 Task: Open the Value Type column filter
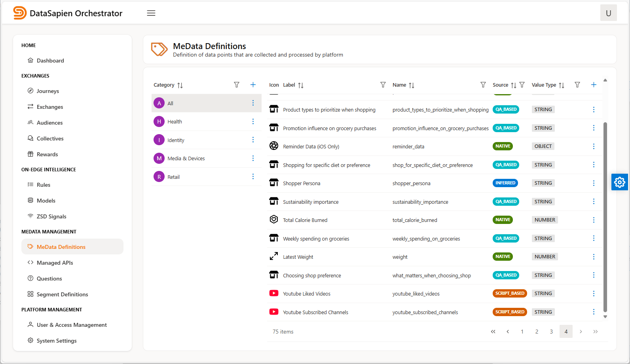point(577,85)
